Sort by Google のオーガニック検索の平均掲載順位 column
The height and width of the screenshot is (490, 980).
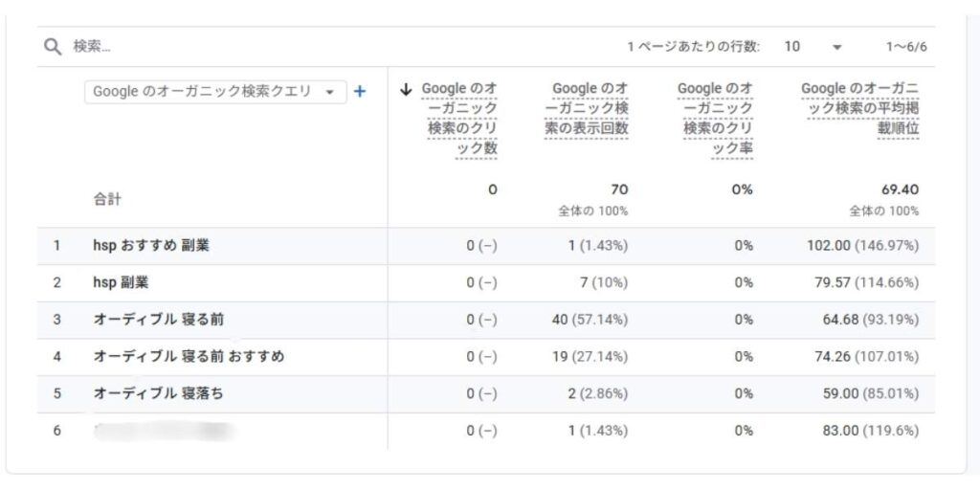(x=860, y=109)
